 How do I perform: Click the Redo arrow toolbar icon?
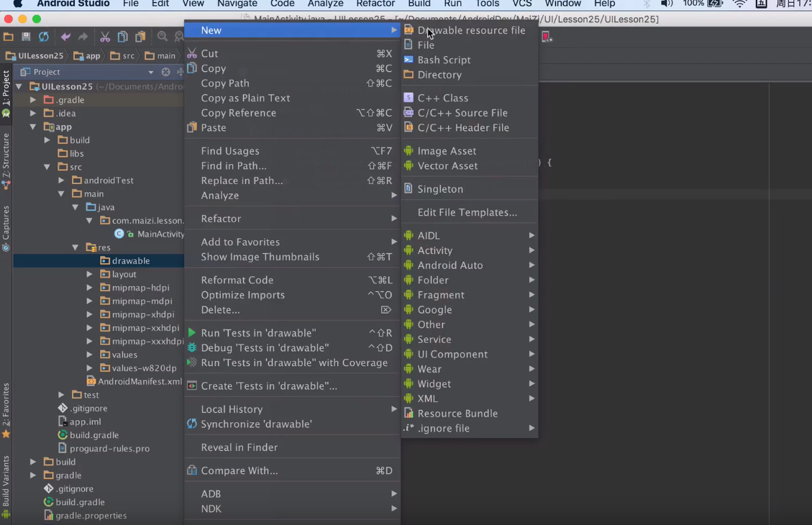tap(84, 37)
